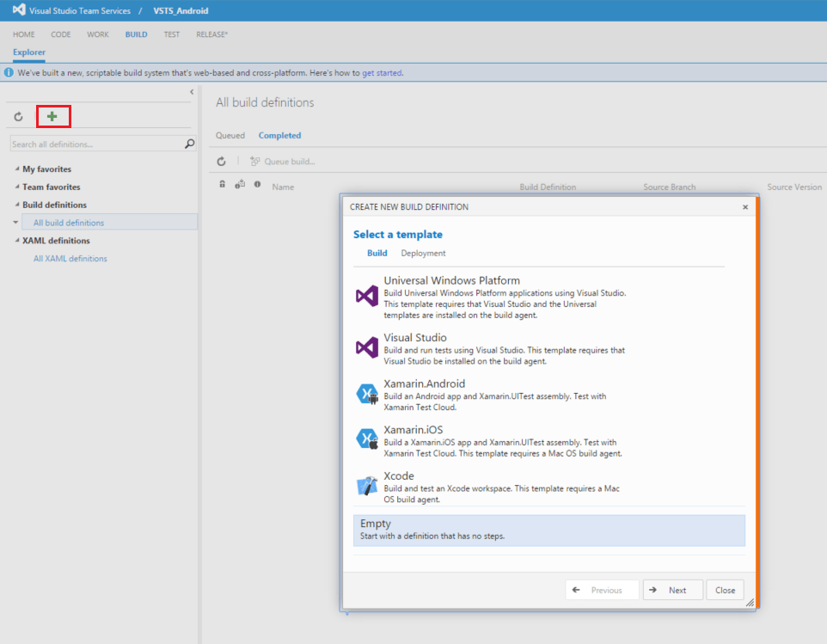The width and height of the screenshot is (827, 644).
Task: Expand the All build definitions arrow
Action: [x=15, y=223]
